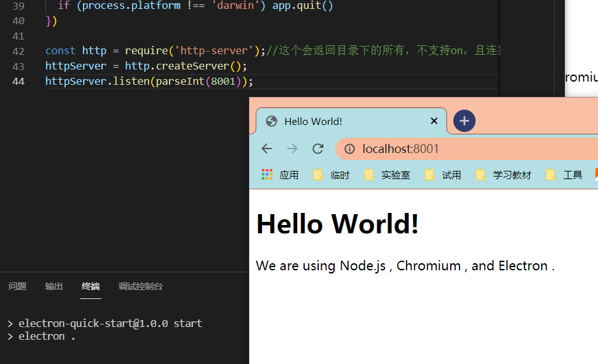Switch to the 输出 panel tab
This screenshot has height=364, width=598.
(x=54, y=286)
